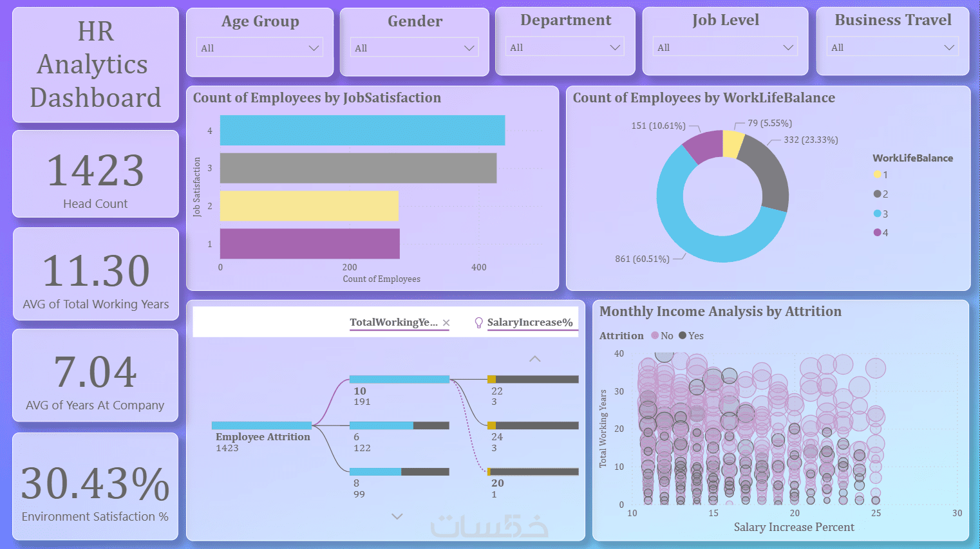Remove the TotalWorkingYe... level with its X icon

tap(446, 322)
